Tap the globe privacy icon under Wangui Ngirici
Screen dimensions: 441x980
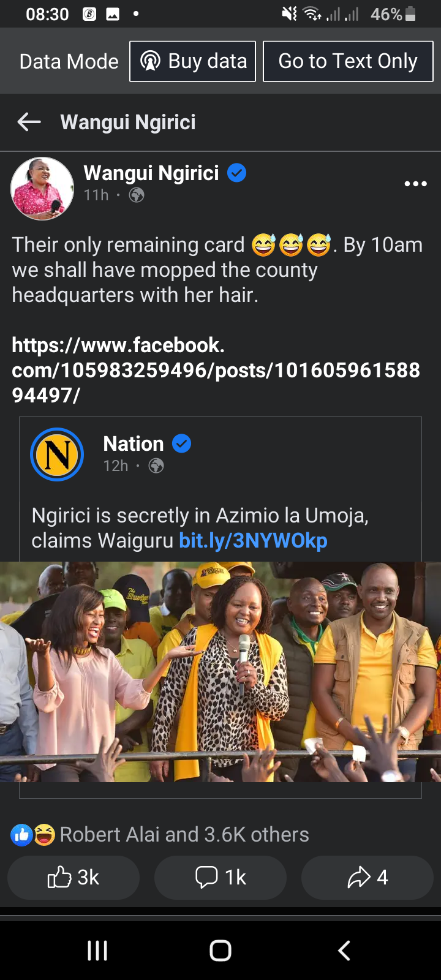[x=137, y=195]
